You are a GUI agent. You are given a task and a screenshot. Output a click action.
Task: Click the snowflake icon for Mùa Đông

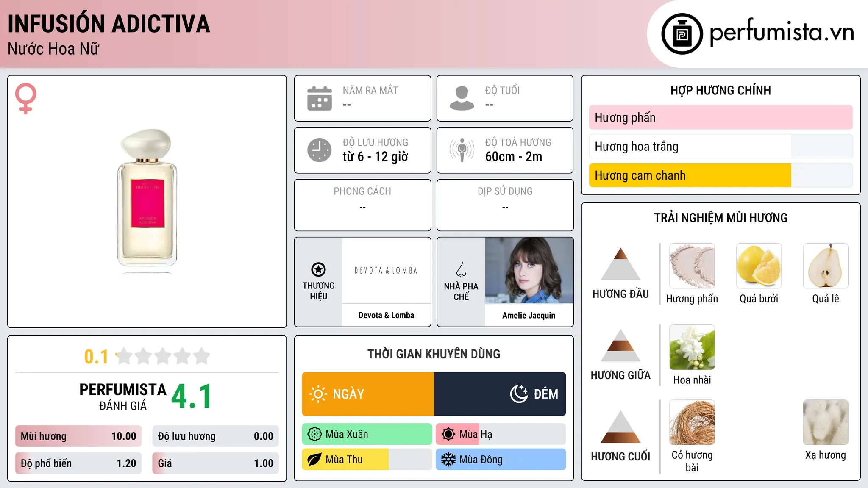point(448,460)
